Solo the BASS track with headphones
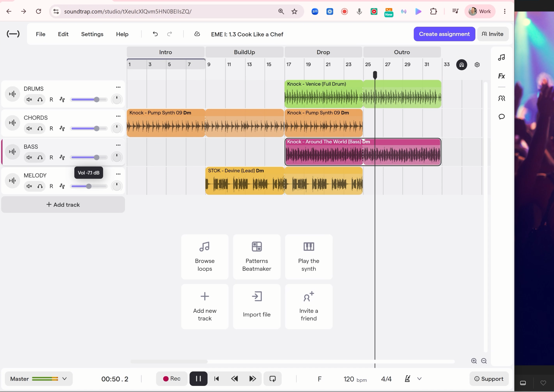 click(x=40, y=157)
